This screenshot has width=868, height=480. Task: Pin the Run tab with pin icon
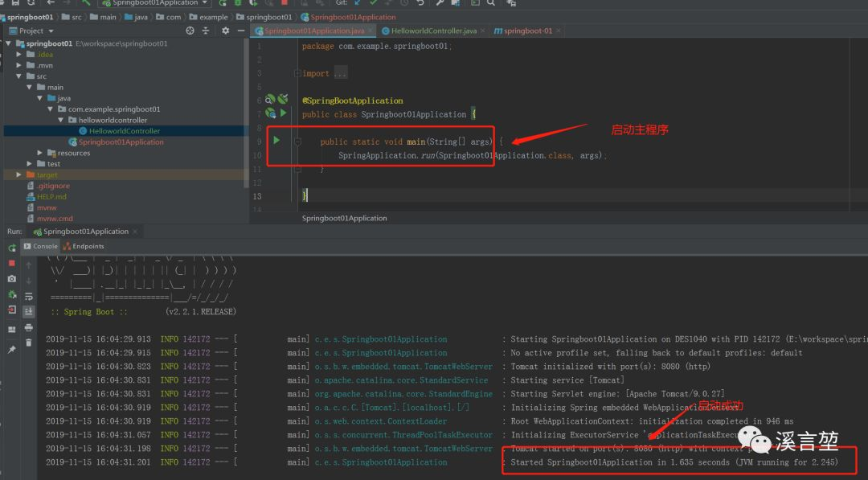pyautogui.click(x=11, y=349)
